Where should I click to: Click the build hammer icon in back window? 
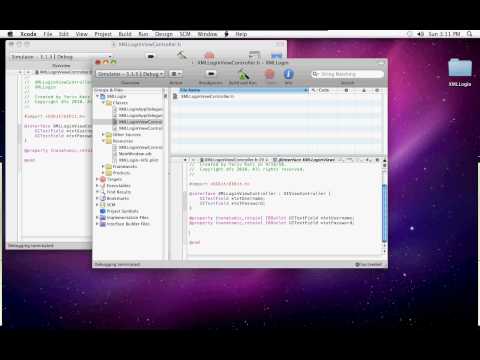(182, 55)
